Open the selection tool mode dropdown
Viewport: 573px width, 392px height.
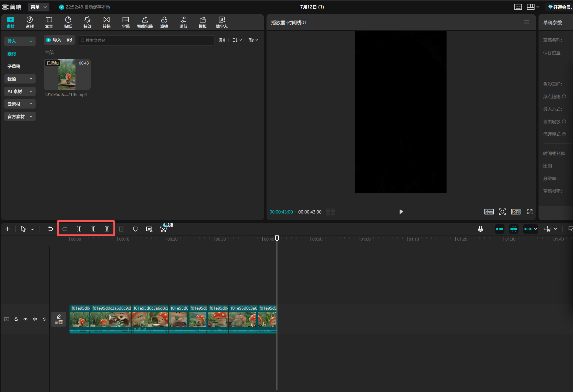(x=32, y=229)
